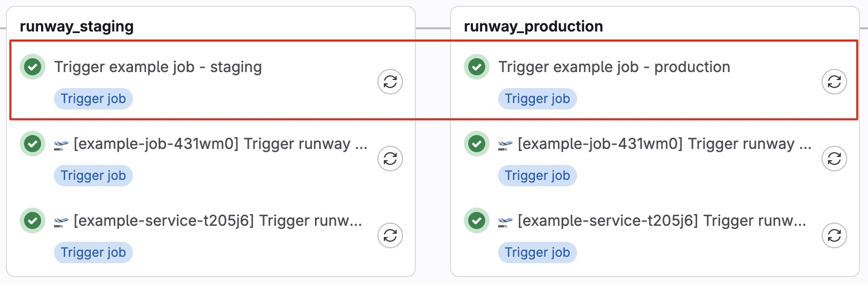The height and width of the screenshot is (284, 868).
Task: Open staging '[example-service-t205j6] Trigger runw...' job
Action: [x=208, y=221]
